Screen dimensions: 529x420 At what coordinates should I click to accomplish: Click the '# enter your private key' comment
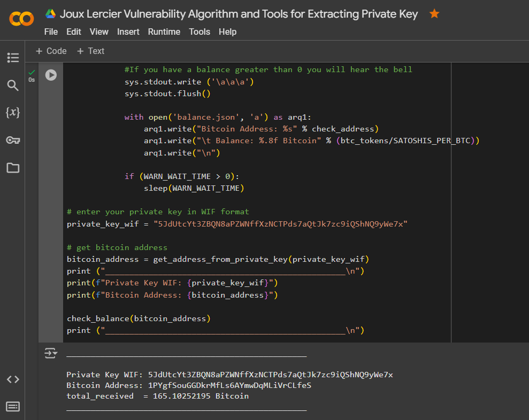[158, 212]
